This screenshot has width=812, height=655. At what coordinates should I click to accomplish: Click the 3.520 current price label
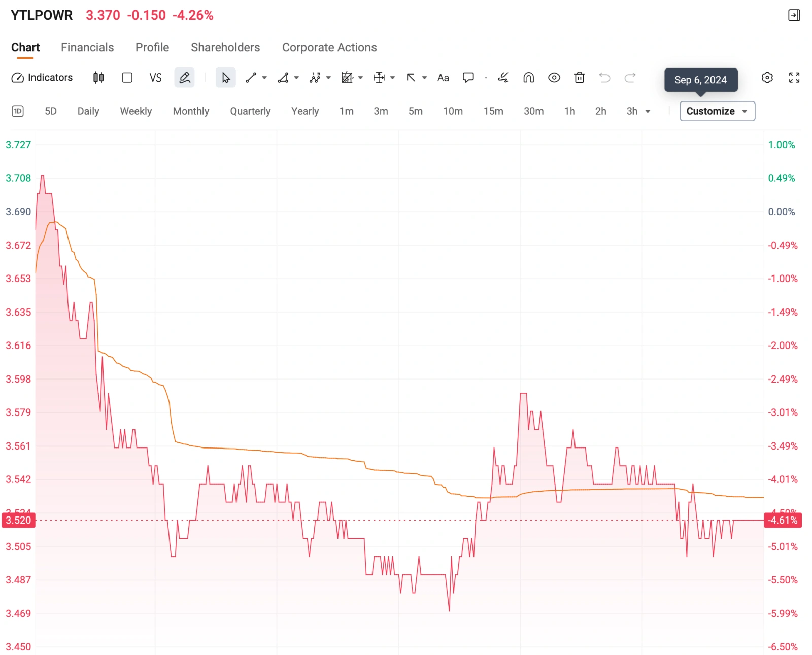coord(18,520)
